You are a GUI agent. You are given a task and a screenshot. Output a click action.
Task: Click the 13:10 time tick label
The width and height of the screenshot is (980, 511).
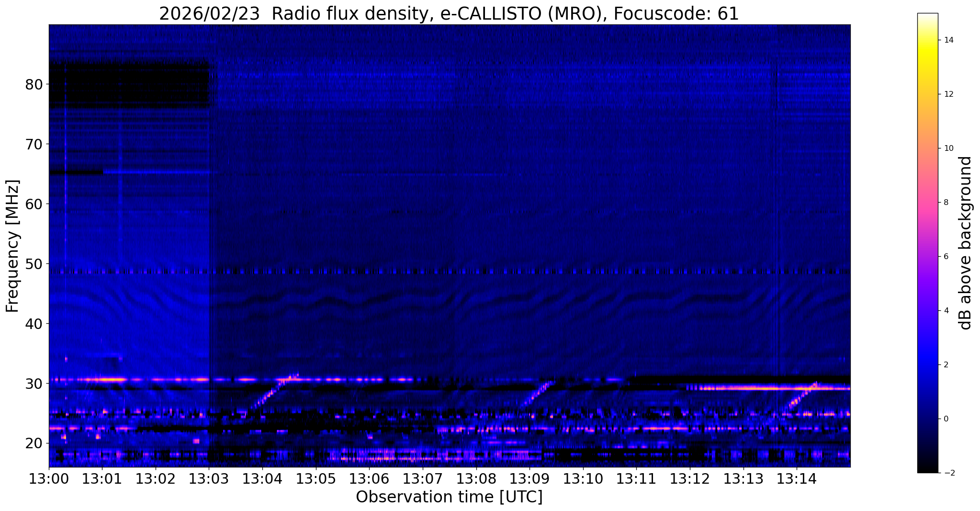583,479
